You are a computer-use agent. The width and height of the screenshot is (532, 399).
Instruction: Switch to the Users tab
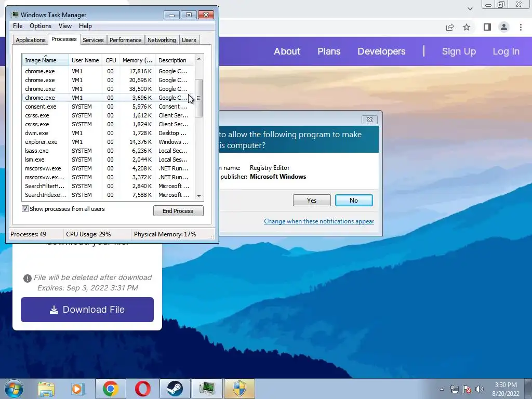click(189, 40)
